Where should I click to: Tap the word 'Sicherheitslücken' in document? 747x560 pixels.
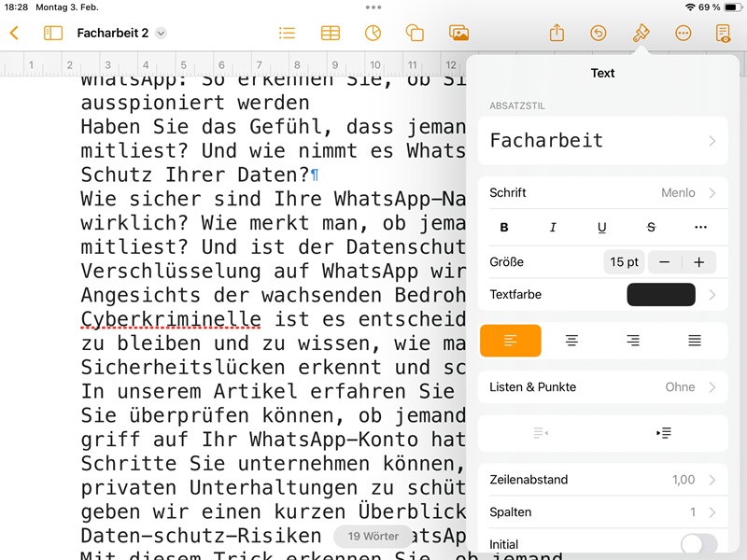coord(183,367)
